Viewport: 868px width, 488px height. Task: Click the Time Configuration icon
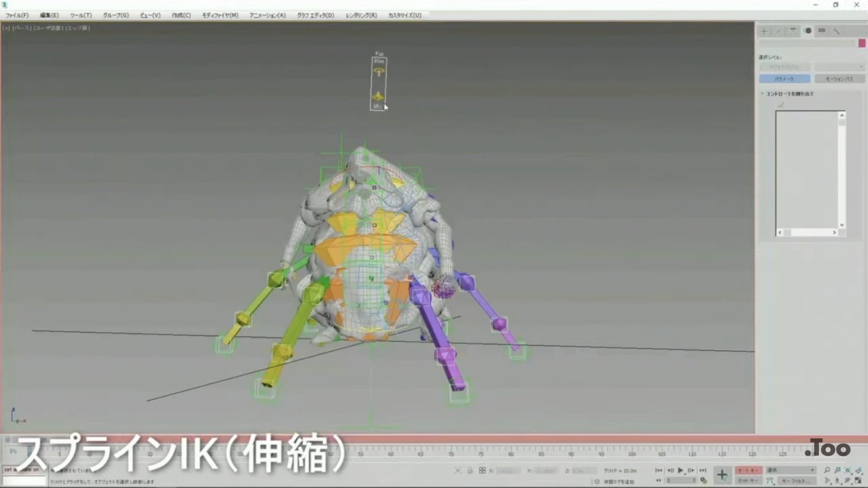coord(704,480)
